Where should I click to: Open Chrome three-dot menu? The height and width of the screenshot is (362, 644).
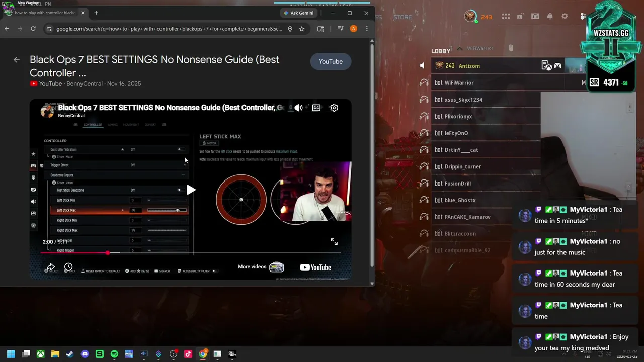[367, 29]
